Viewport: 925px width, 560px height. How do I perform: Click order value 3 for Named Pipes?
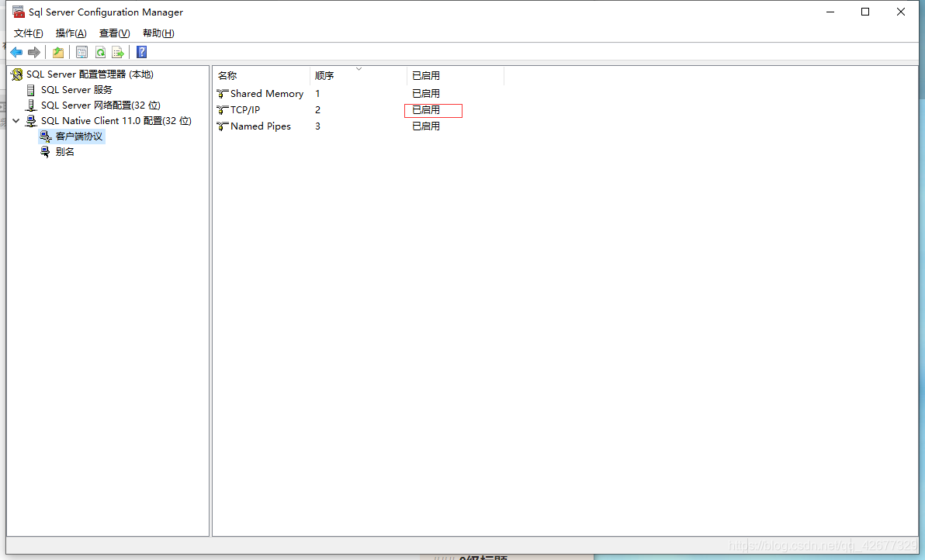[317, 126]
